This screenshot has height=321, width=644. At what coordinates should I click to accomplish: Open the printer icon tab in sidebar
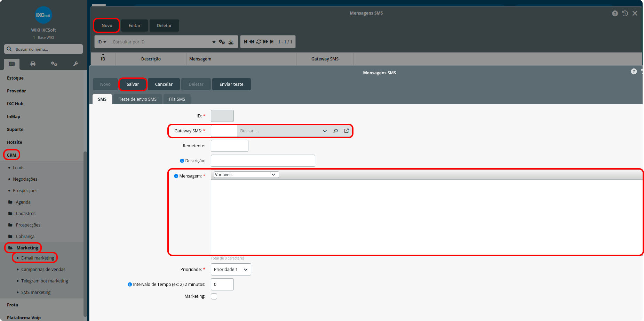click(x=33, y=64)
